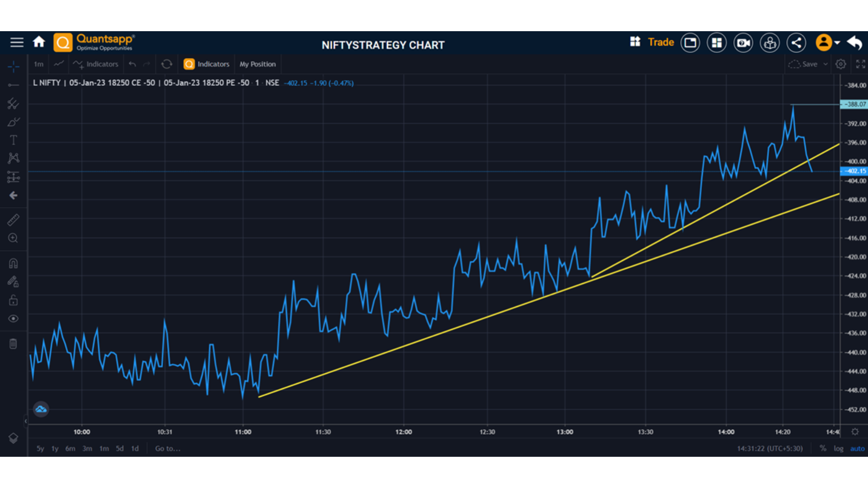The width and height of the screenshot is (868, 488).
Task: Toggle lock all drawing tools
Action: (x=13, y=300)
